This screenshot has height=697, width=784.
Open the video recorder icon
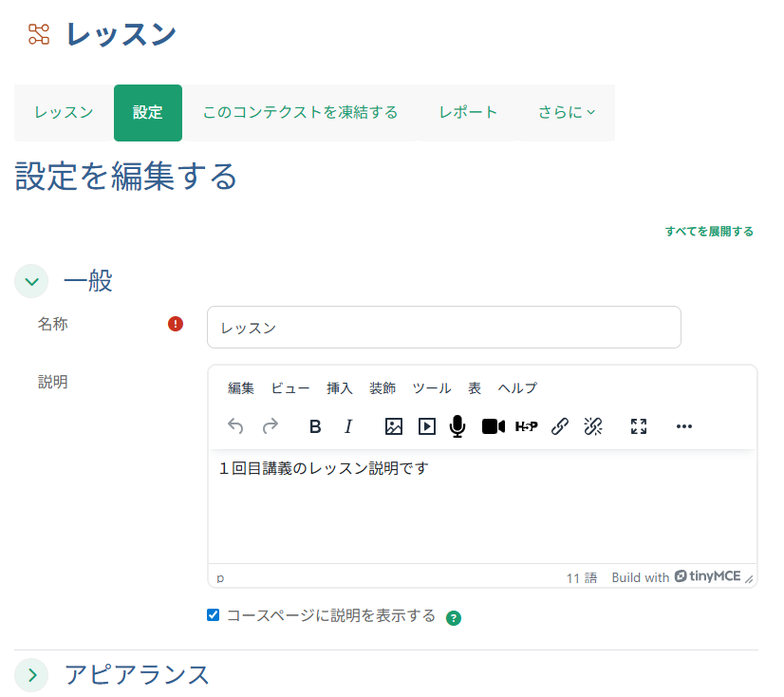(493, 426)
